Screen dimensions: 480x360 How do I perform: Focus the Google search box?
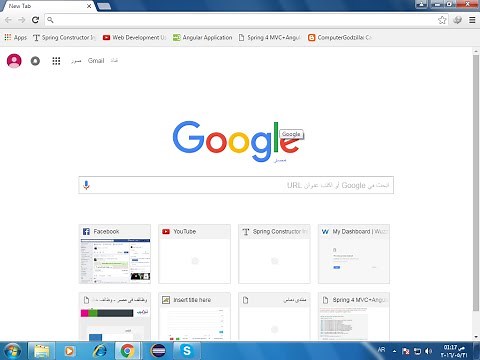point(236,185)
